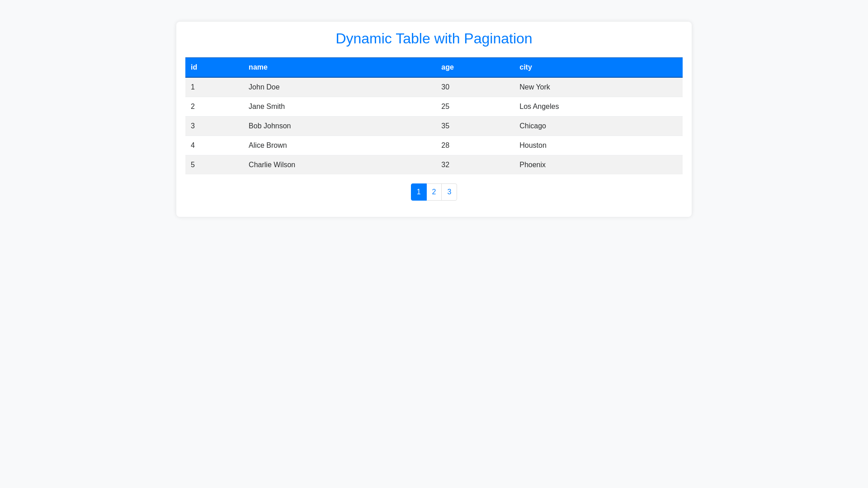This screenshot has width=868, height=488.
Task: Click id cell of Jane Smith row
Action: coord(214,107)
